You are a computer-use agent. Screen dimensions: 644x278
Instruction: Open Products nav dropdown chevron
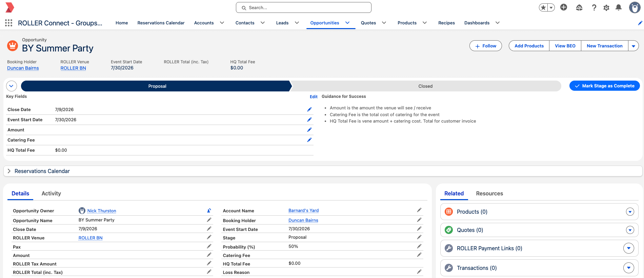tap(425, 23)
